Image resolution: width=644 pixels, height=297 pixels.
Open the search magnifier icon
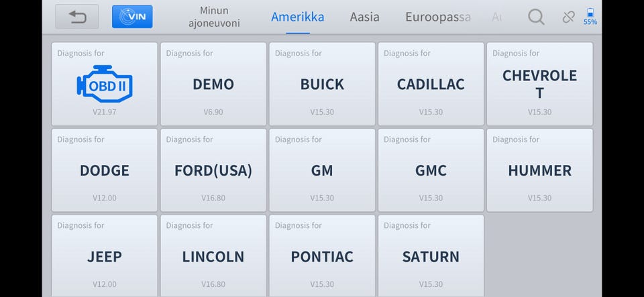(536, 17)
